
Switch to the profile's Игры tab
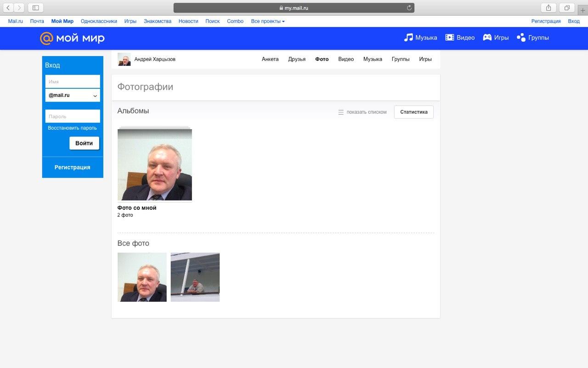pyautogui.click(x=425, y=59)
